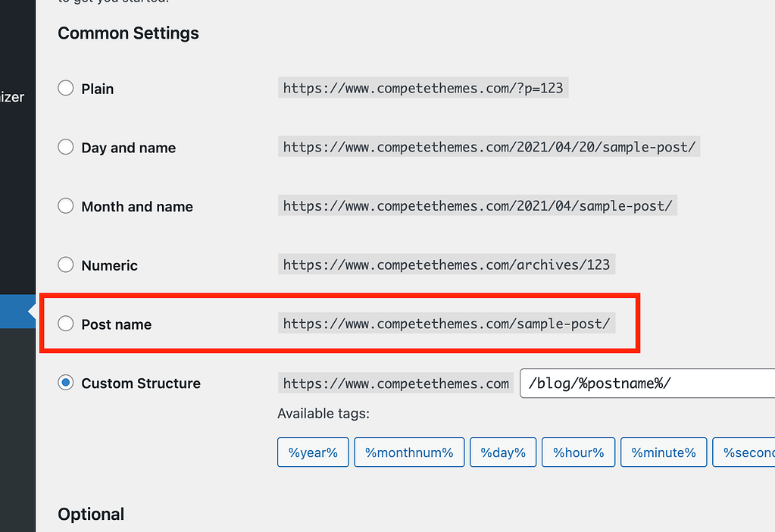Screen dimensions: 775x532
Task: Select the Custom Structure radio button
Action: point(66,383)
